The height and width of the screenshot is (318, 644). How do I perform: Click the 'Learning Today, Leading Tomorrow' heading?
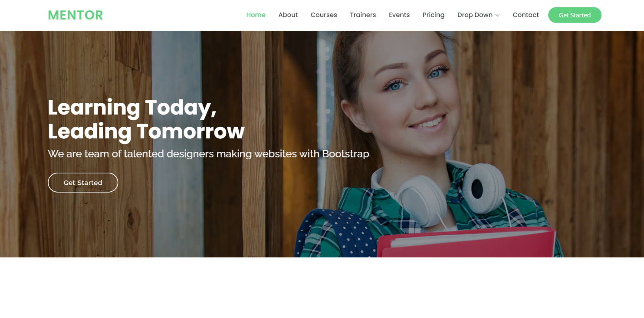pyautogui.click(x=146, y=119)
